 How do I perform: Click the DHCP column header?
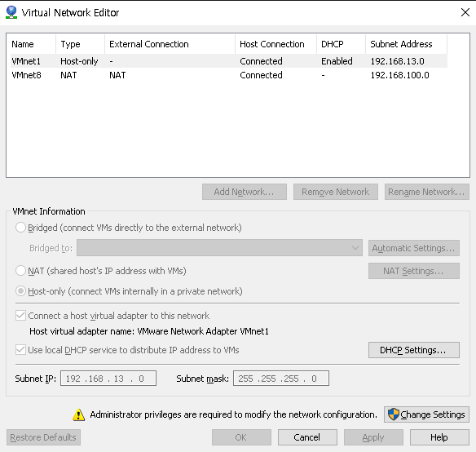[341, 44]
